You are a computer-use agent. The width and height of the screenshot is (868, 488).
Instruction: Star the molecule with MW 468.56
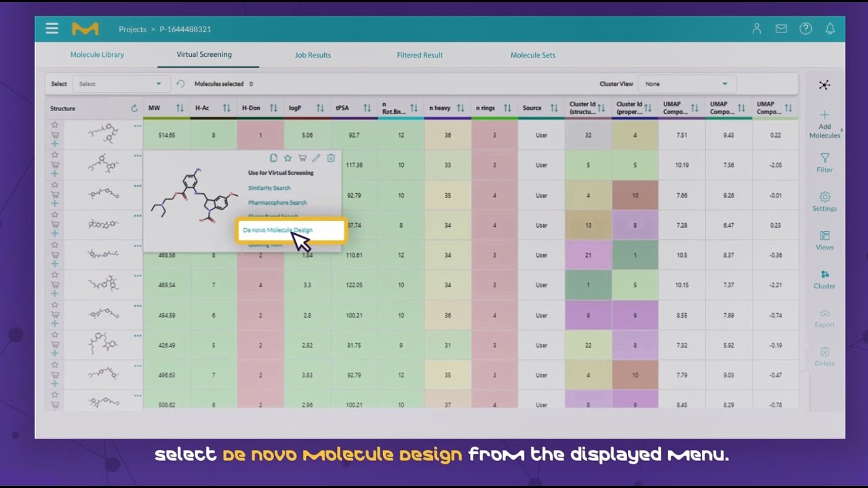pyautogui.click(x=55, y=245)
